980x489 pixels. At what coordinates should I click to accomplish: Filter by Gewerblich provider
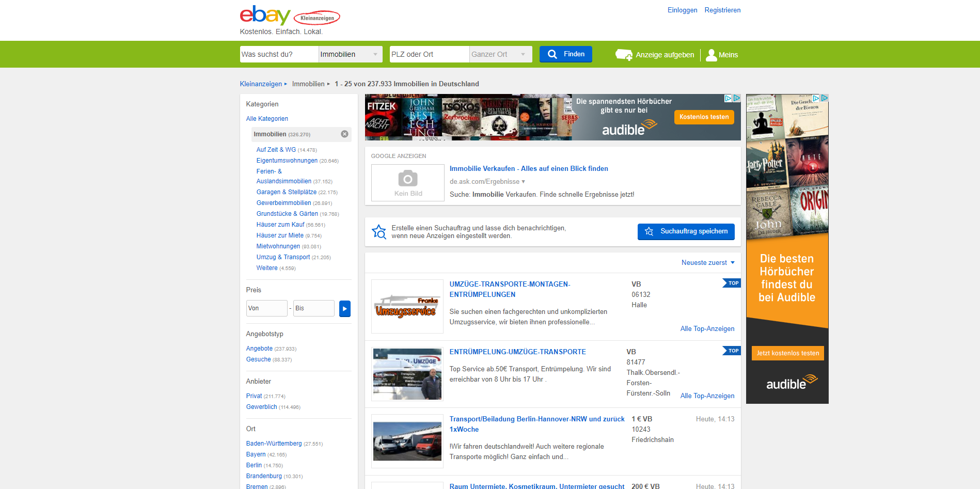point(261,407)
